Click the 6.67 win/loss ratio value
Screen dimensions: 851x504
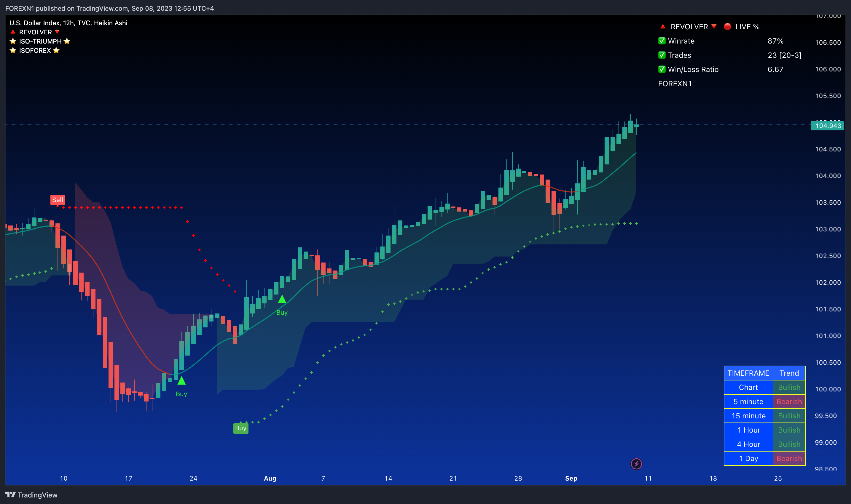pos(775,69)
